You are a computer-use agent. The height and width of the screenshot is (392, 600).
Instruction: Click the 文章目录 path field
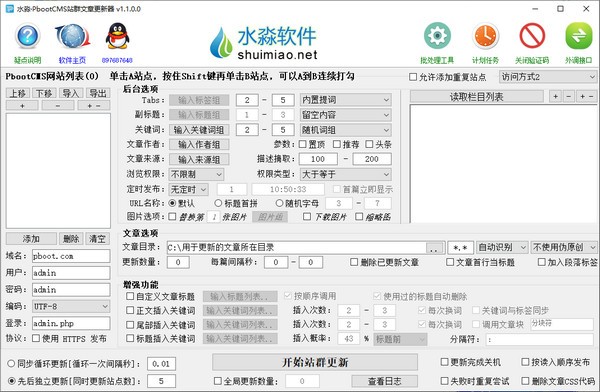coord(297,247)
